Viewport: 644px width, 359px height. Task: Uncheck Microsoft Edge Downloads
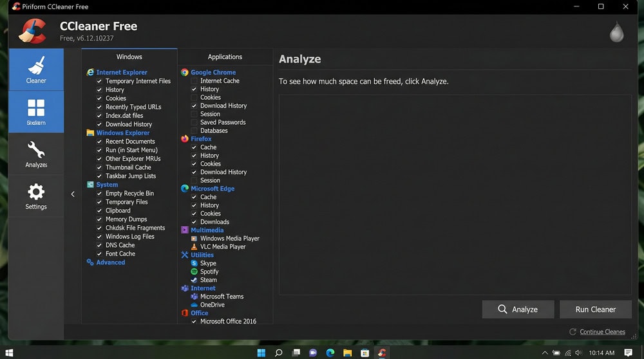pos(194,221)
